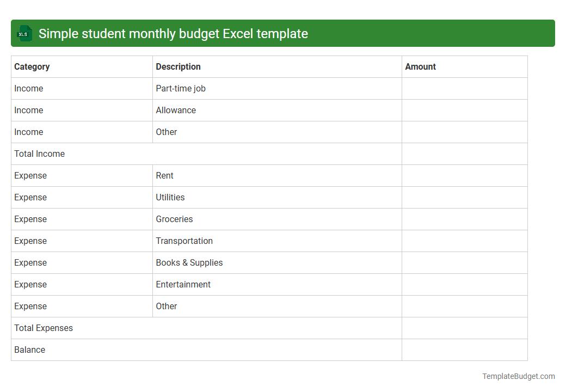Select the Balance row

tap(29, 350)
